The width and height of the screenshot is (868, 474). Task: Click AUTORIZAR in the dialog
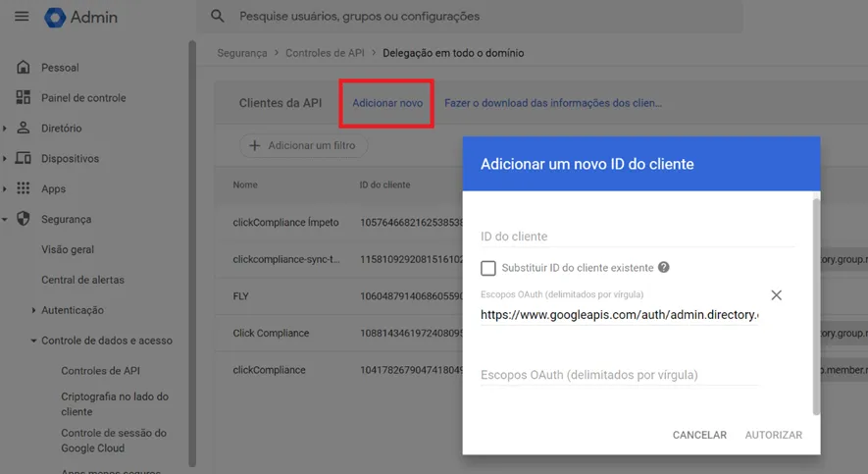(773, 436)
